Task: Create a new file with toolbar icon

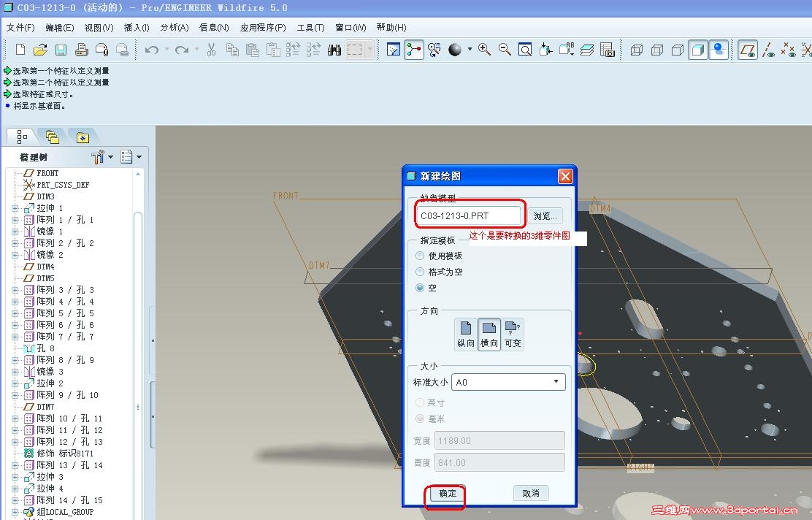Action: click(x=20, y=50)
